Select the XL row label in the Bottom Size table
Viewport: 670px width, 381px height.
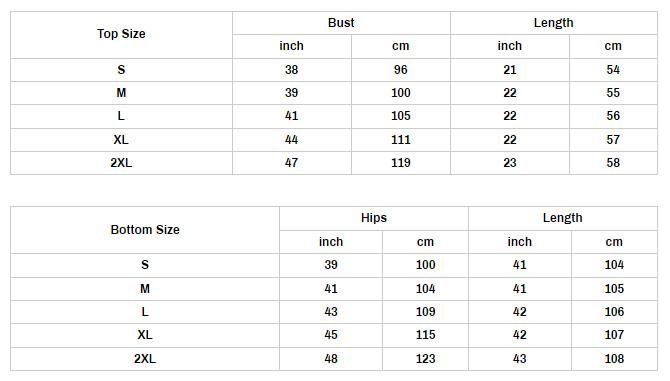coord(145,335)
